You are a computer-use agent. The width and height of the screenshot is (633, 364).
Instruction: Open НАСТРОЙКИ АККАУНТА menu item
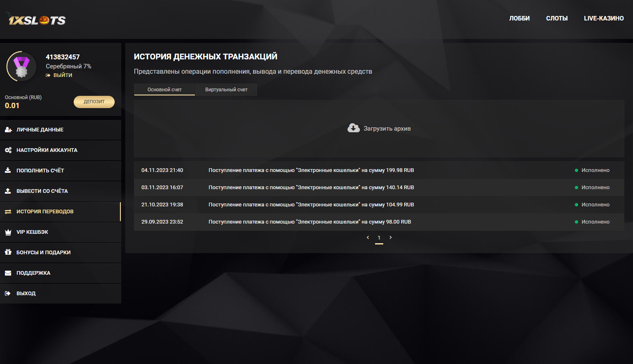61,150
